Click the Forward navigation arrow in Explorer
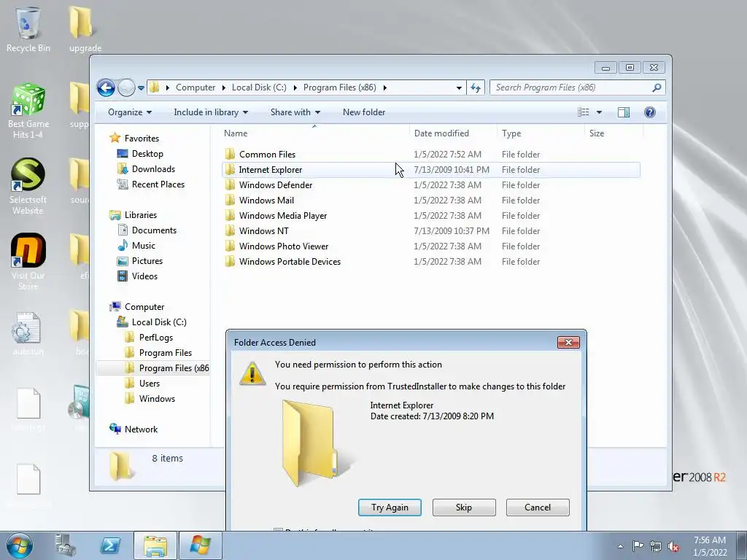Screen dimensions: 747x560 pyautogui.click(x=126, y=87)
